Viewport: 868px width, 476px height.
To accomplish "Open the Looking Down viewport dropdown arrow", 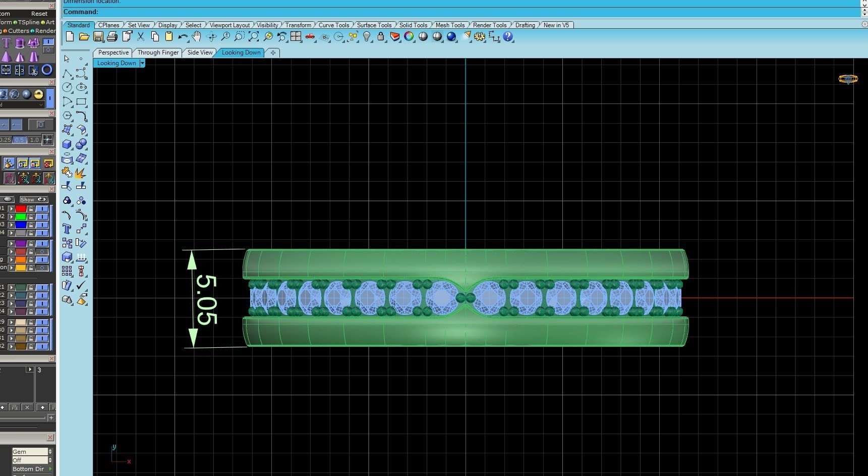I will (142, 63).
